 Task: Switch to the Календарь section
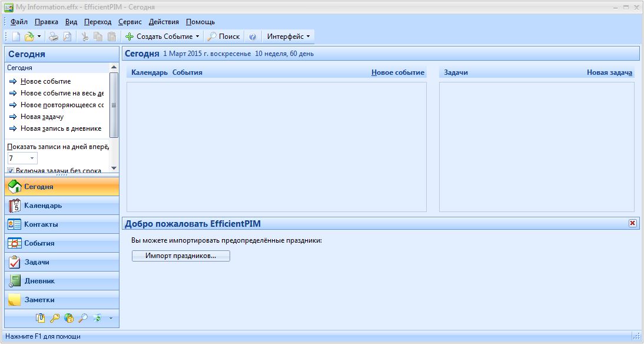62,206
